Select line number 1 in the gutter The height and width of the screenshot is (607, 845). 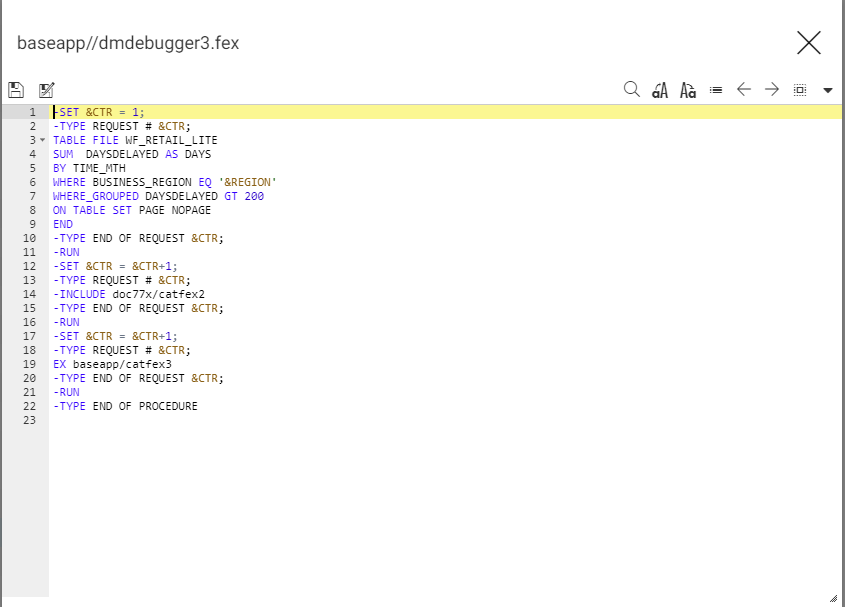tap(32, 112)
